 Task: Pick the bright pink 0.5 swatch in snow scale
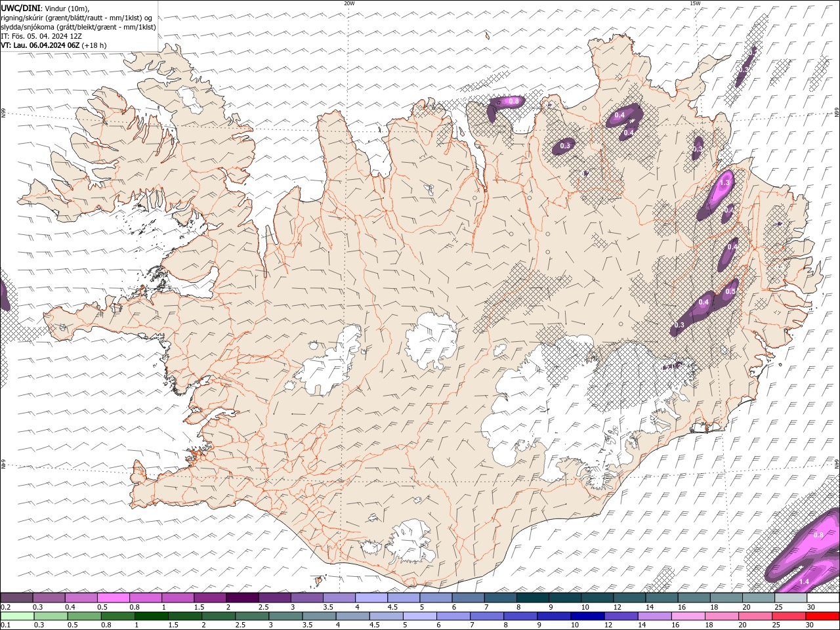tap(114, 598)
